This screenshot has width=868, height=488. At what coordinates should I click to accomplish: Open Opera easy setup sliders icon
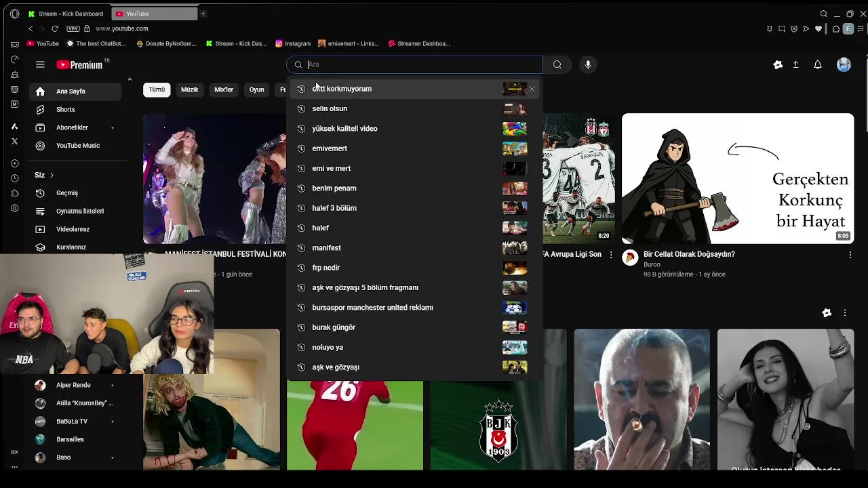(861, 28)
